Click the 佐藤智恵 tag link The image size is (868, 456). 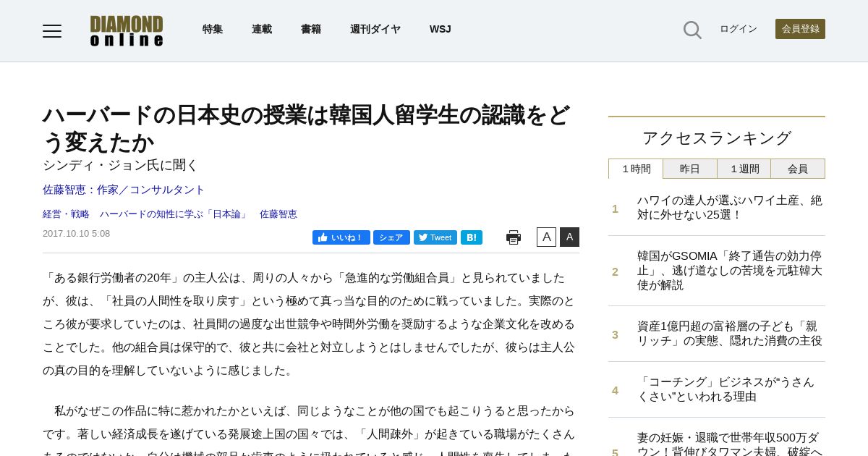tap(278, 214)
